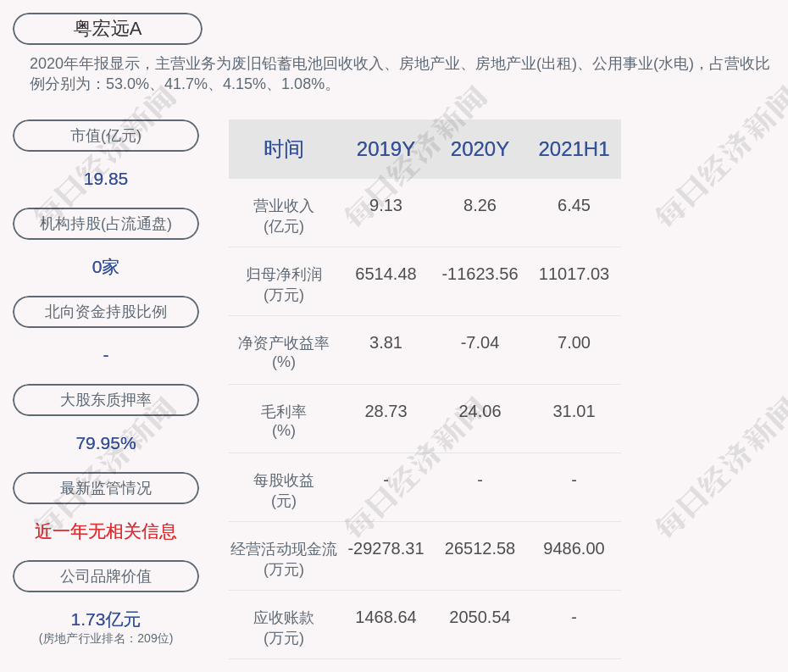Click the 2020年年报显示 description paragraph
788x672 pixels.
point(400,74)
